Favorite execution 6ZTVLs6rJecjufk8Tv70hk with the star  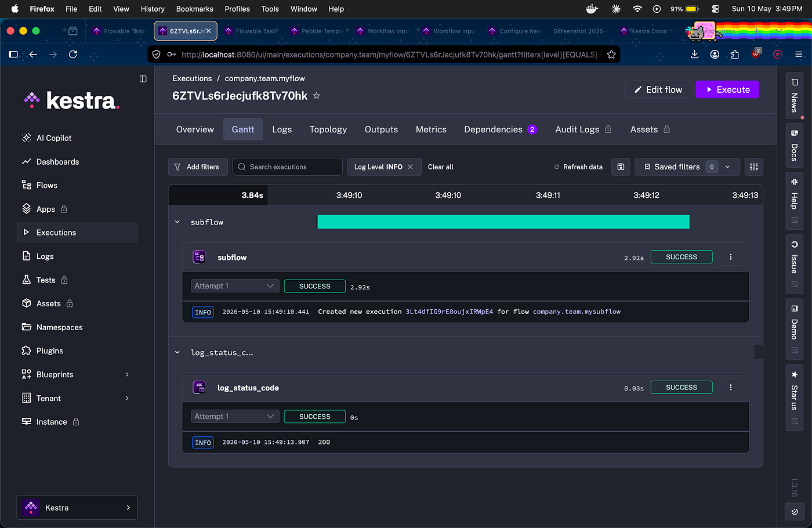(x=317, y=96)
